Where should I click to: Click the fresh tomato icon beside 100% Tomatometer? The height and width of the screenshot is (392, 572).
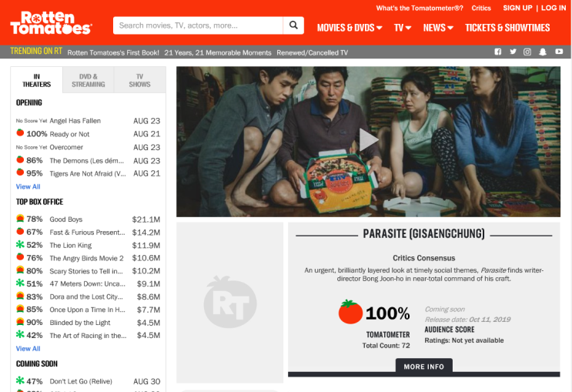point(350,312)
